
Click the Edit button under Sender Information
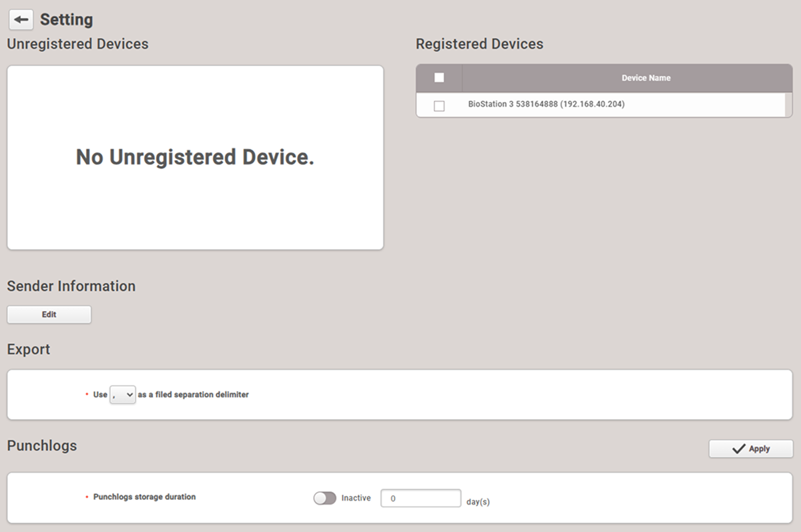[49, 314]
